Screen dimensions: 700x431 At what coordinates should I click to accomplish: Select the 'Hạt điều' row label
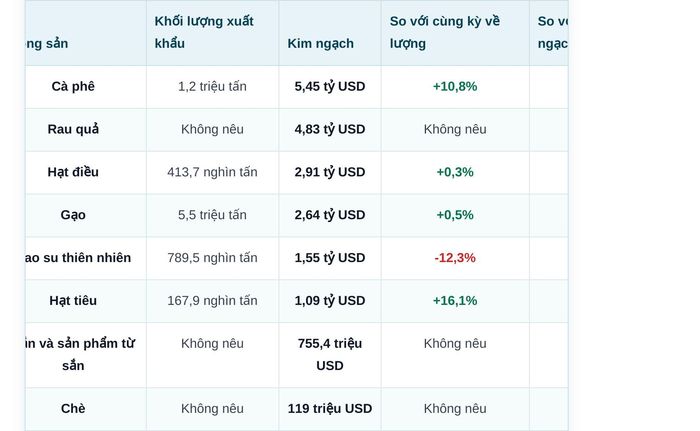73,172
